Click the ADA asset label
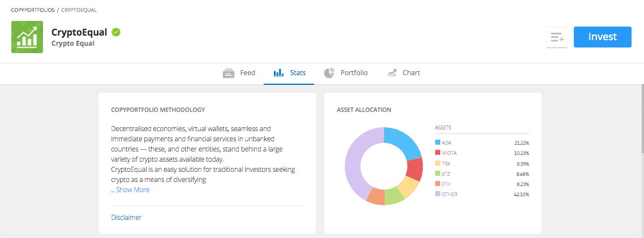Screen dimensions: 644x238 click(446, 143)
